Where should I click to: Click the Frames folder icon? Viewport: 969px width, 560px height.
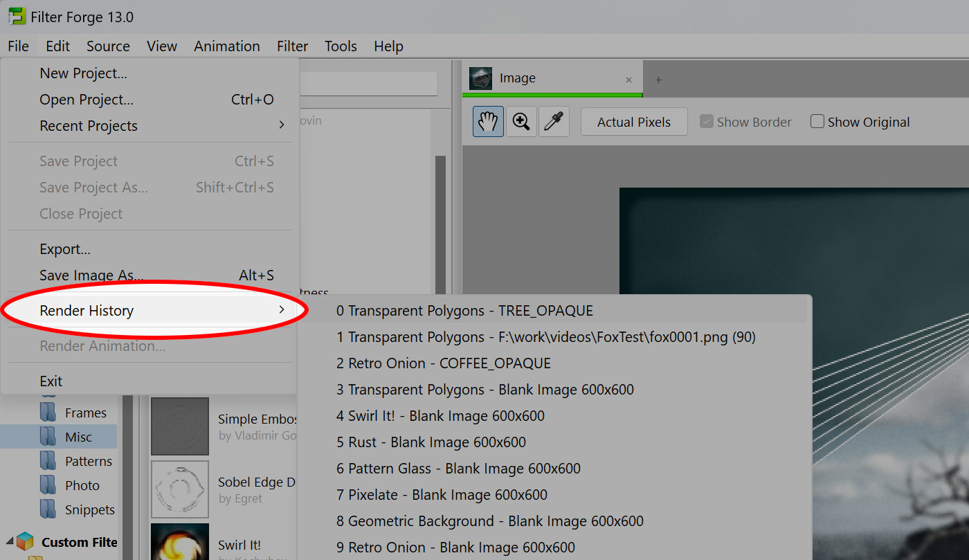click(x=48, y=413)
